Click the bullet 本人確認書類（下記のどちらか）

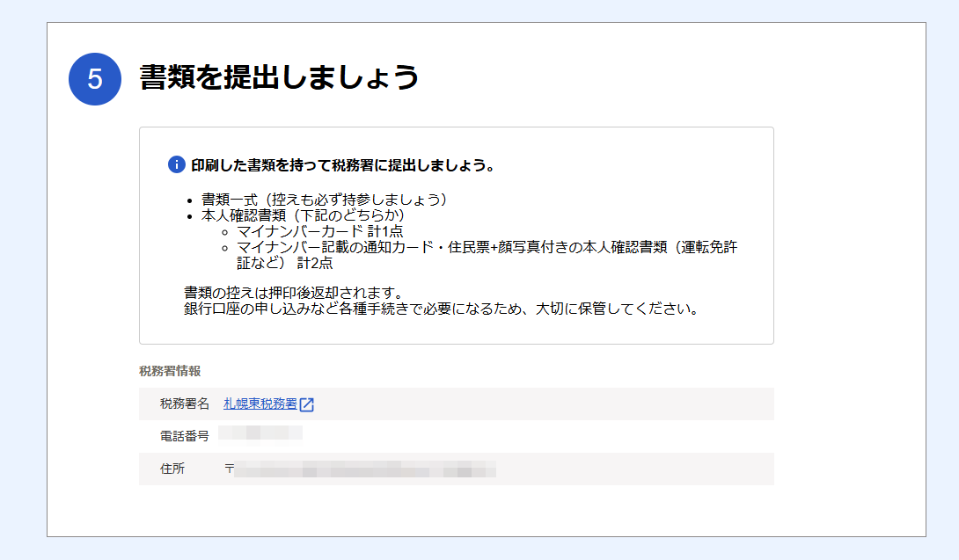pyautogui.click(x=304, y=215)
